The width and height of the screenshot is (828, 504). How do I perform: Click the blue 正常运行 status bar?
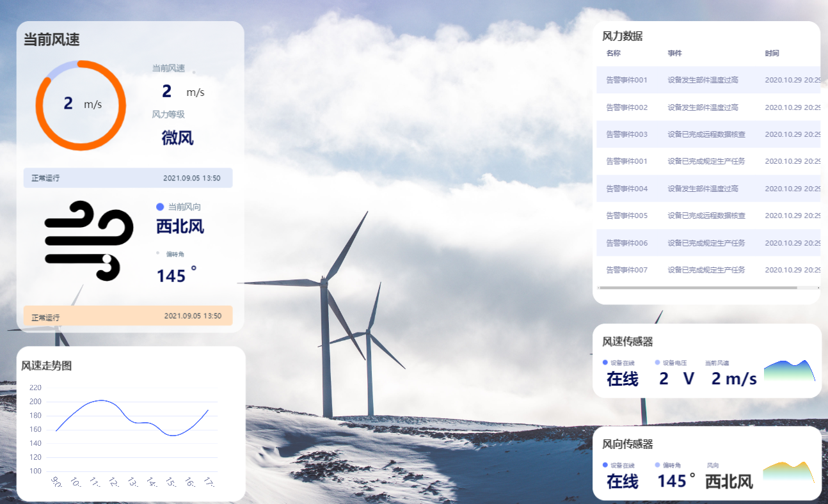point(127,178)
